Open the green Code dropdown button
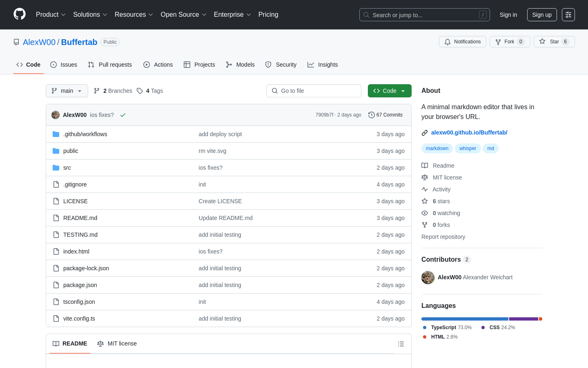Image resolution: width=588 pixels, height=368 pixels. click(x=390, y=91)
